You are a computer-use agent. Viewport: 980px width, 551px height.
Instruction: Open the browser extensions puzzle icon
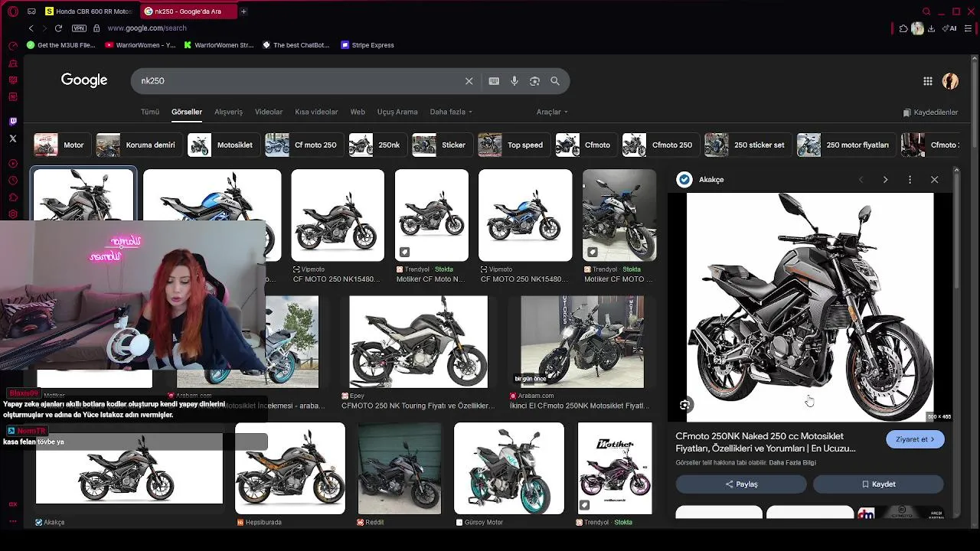[x=903, y=28]
